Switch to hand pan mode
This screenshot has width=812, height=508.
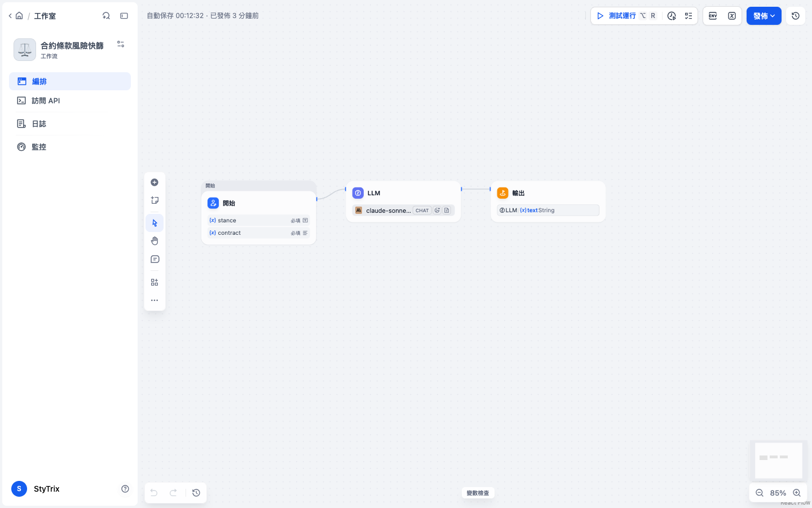[x=155, y=241]
